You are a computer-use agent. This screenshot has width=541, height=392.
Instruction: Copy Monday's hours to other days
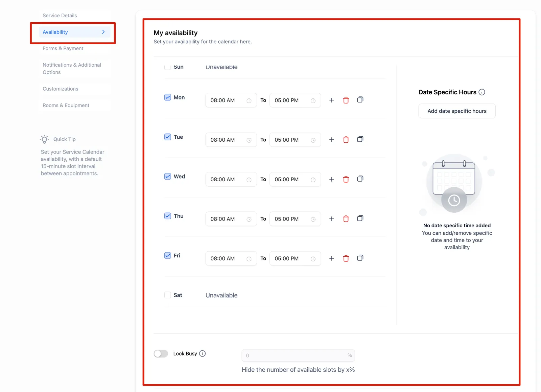coord(360,100)
